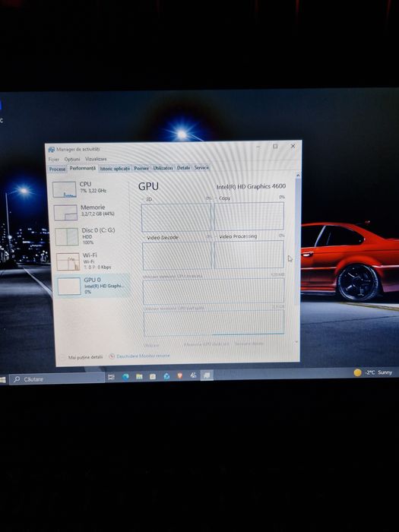Minimize the Task Manager window
Viewport: 399px width, 532px height.
point(258,147)
